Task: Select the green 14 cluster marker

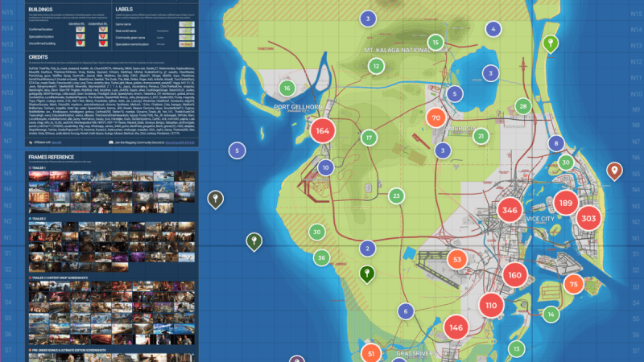Action: 551,315
